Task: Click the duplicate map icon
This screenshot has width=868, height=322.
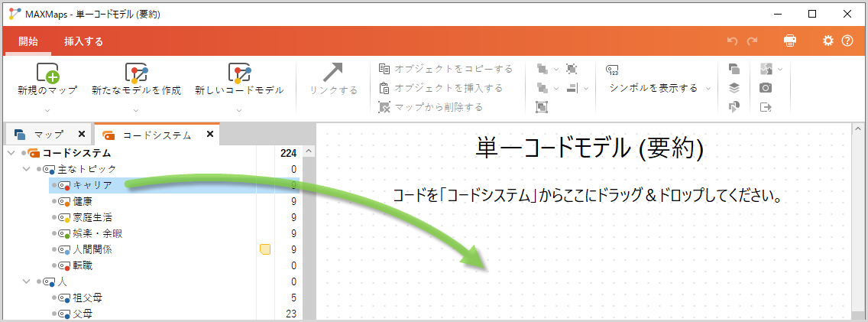Action: pyautogui.click(x=734, y=70)
